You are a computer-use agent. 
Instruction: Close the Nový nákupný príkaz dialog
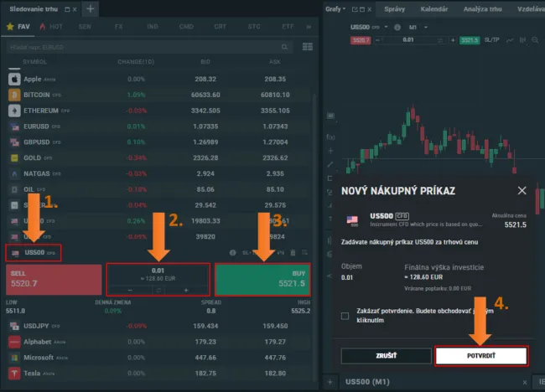(522, 191)
